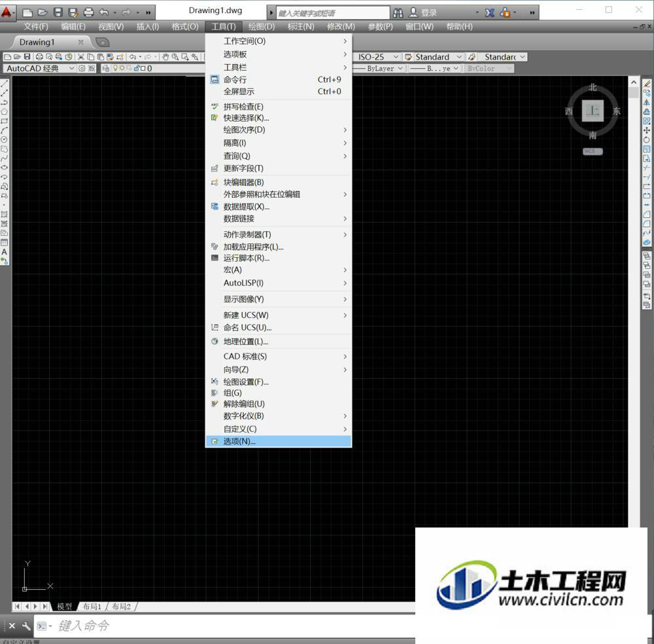The image size is (654, 644).
Task: Click the customization wrench icon by command line
Action: (26, 625)
